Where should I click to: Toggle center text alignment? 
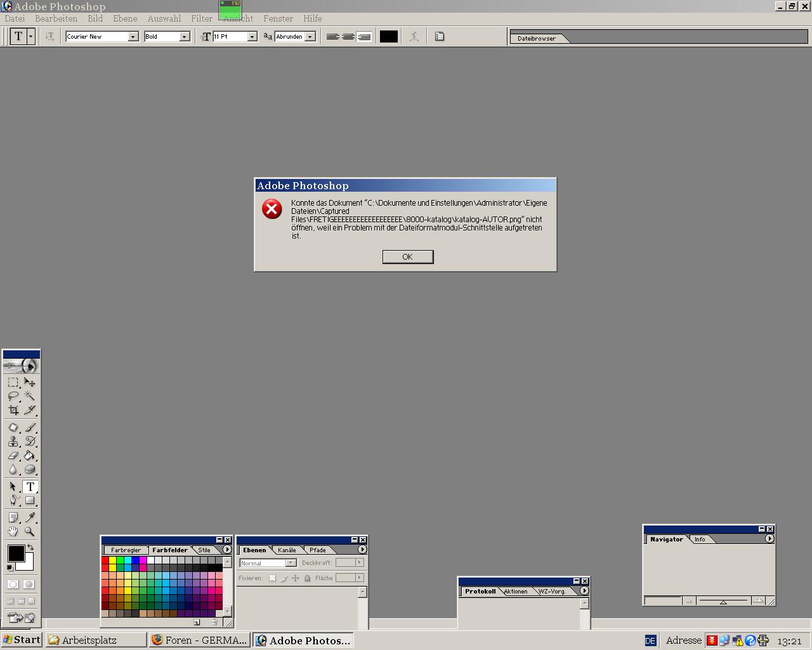(x=348, y=37)
